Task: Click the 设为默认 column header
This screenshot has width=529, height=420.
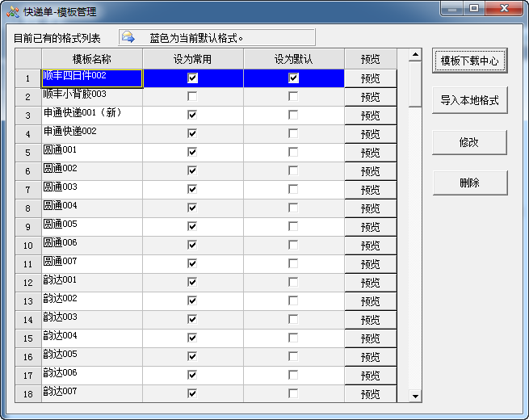Action: tap(293, 59)
